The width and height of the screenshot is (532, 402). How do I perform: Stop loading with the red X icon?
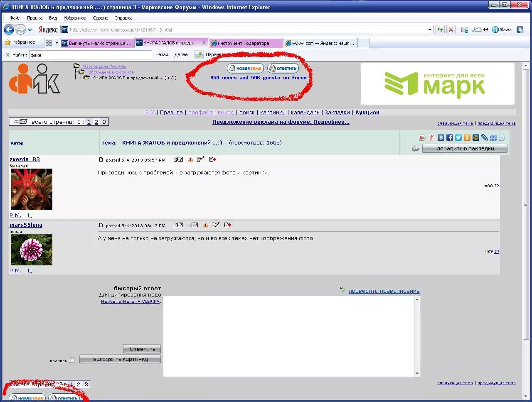coord(451,29)
